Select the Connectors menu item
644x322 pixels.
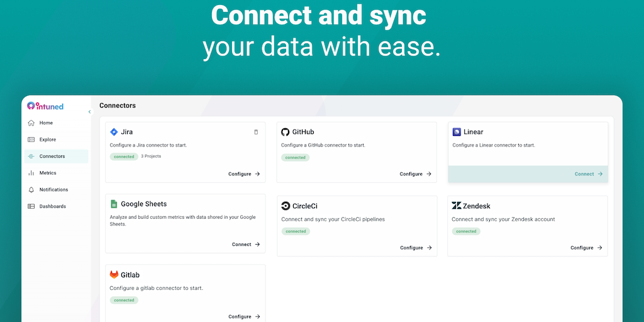[x=56, y=157]
